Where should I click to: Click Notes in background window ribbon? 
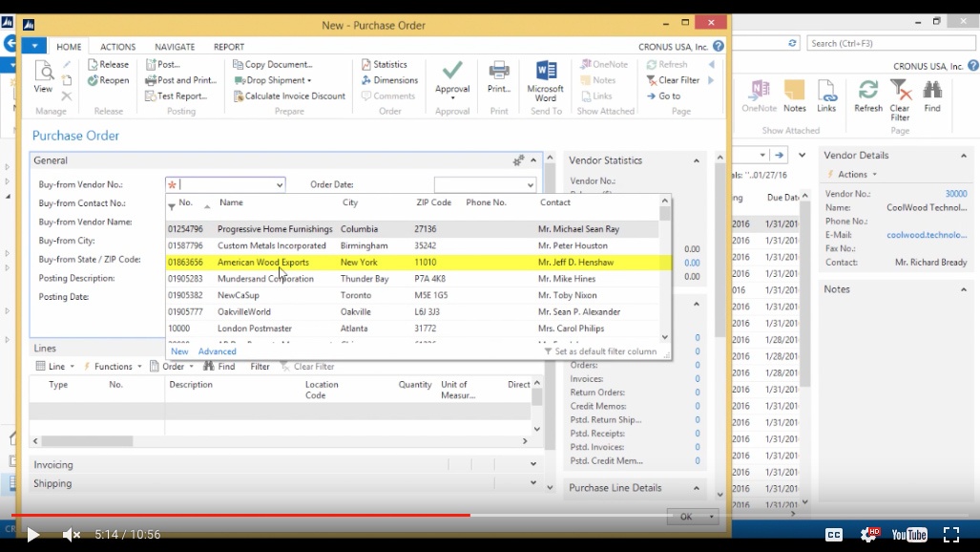coord(794,96)
